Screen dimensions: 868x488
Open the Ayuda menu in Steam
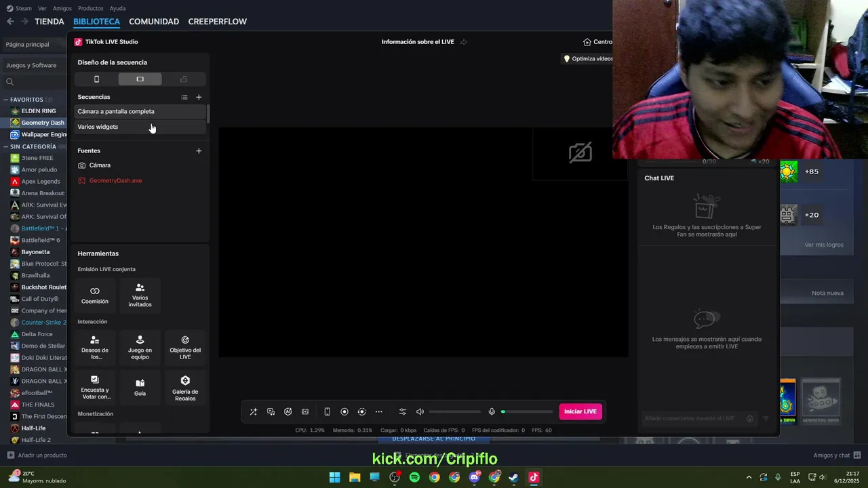pos(117,8)
